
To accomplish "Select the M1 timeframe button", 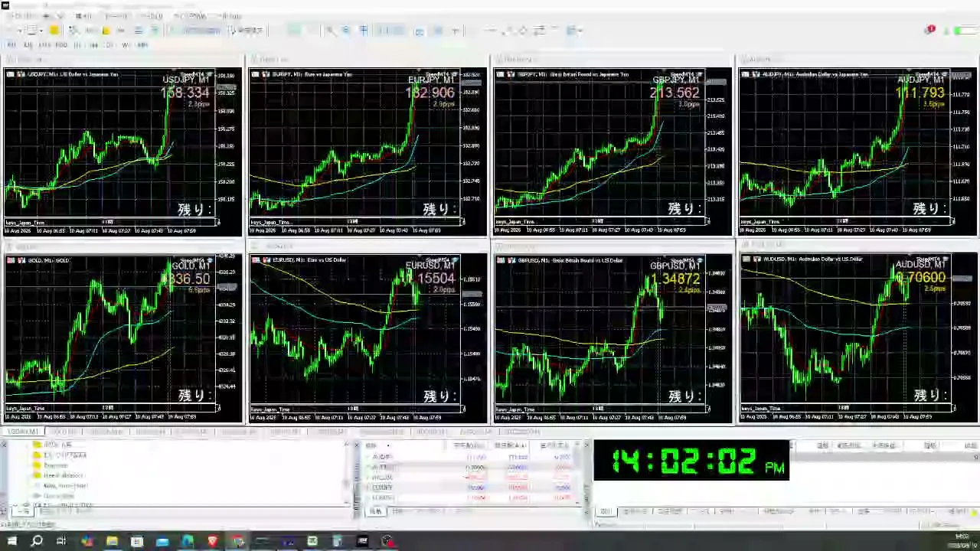I will point(11,45).
